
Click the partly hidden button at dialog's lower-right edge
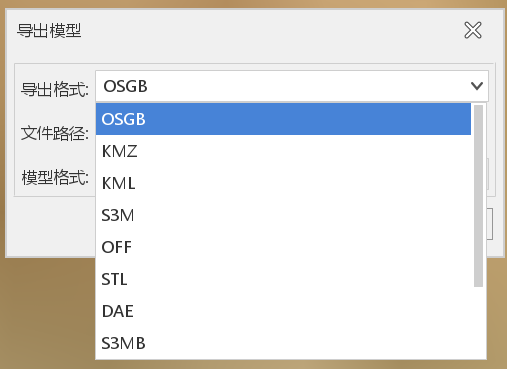[x=490, y=224]
